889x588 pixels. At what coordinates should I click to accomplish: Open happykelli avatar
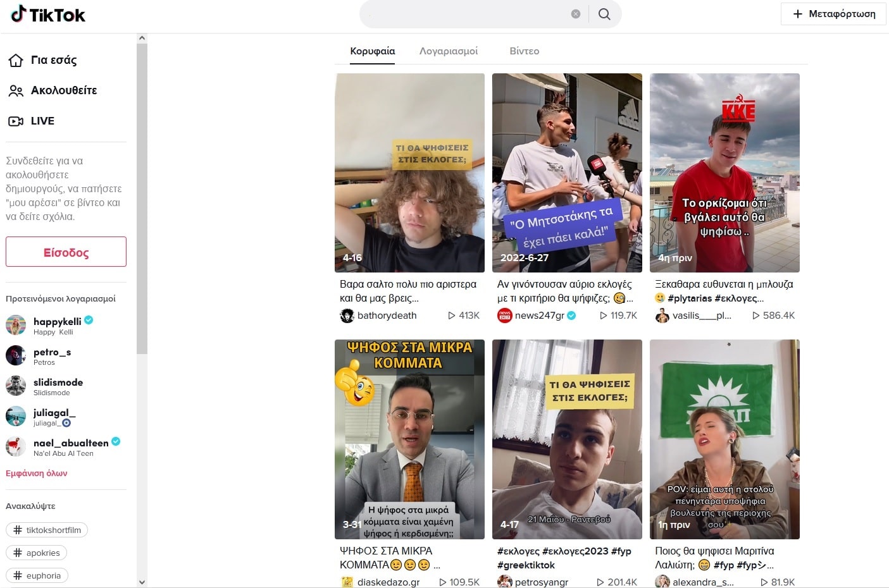coord(16,325)
